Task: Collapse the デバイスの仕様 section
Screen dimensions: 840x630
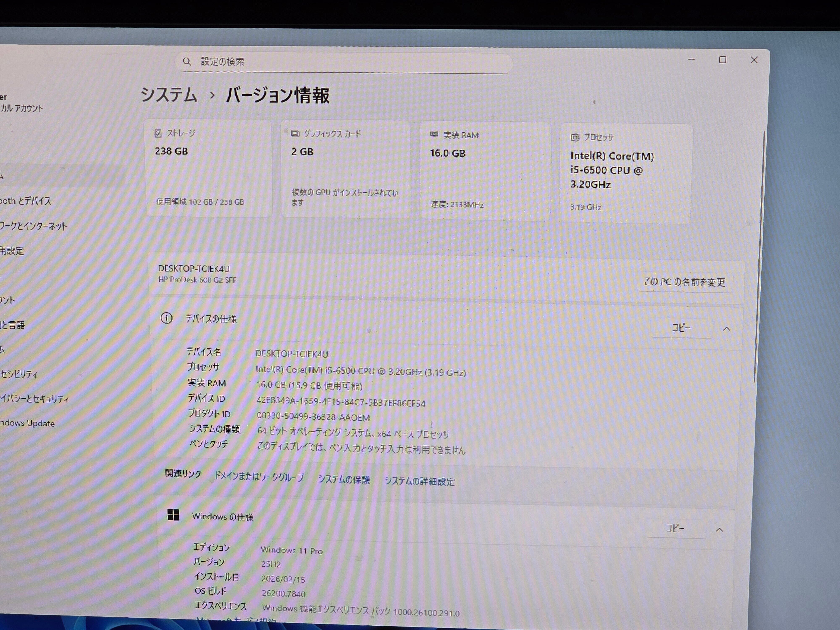Action: 726,329
